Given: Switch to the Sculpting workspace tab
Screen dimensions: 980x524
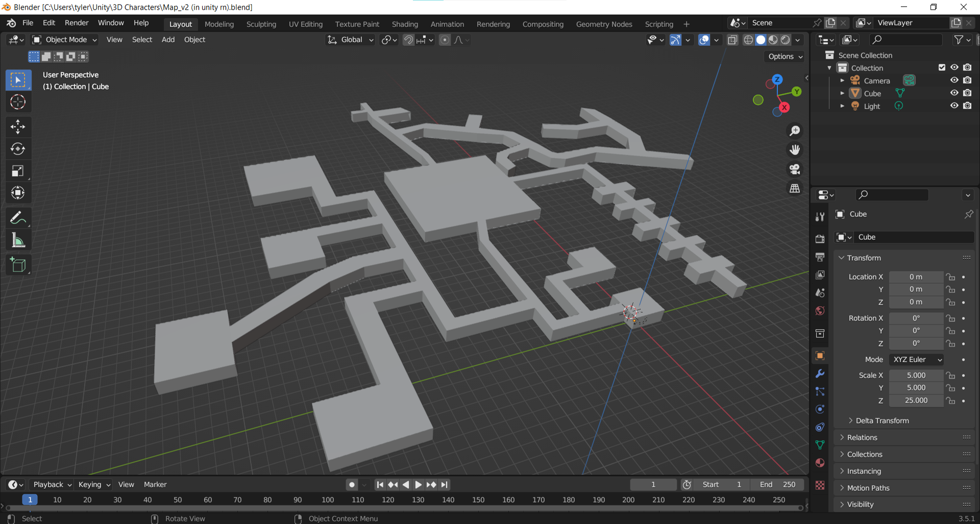Looking at the screenshot, I should (261, 24).
